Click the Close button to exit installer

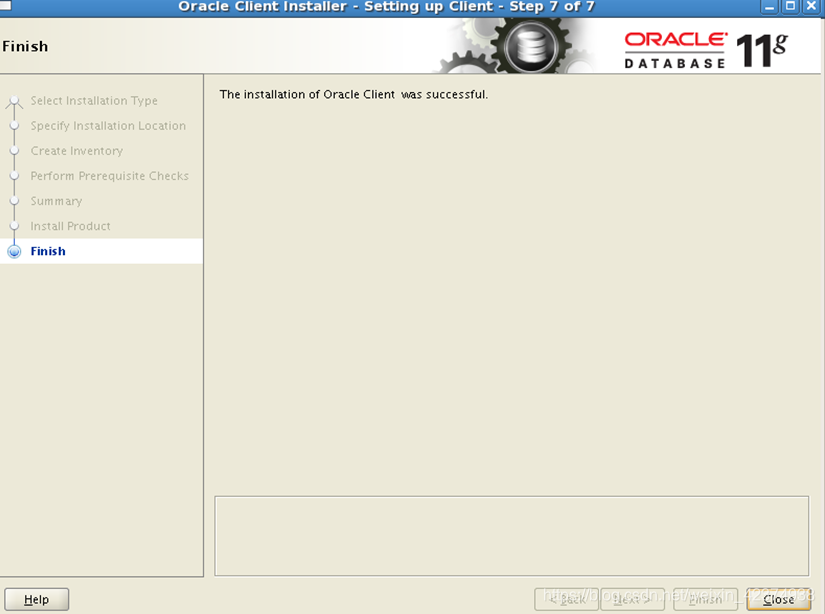(x=778, y=599)
